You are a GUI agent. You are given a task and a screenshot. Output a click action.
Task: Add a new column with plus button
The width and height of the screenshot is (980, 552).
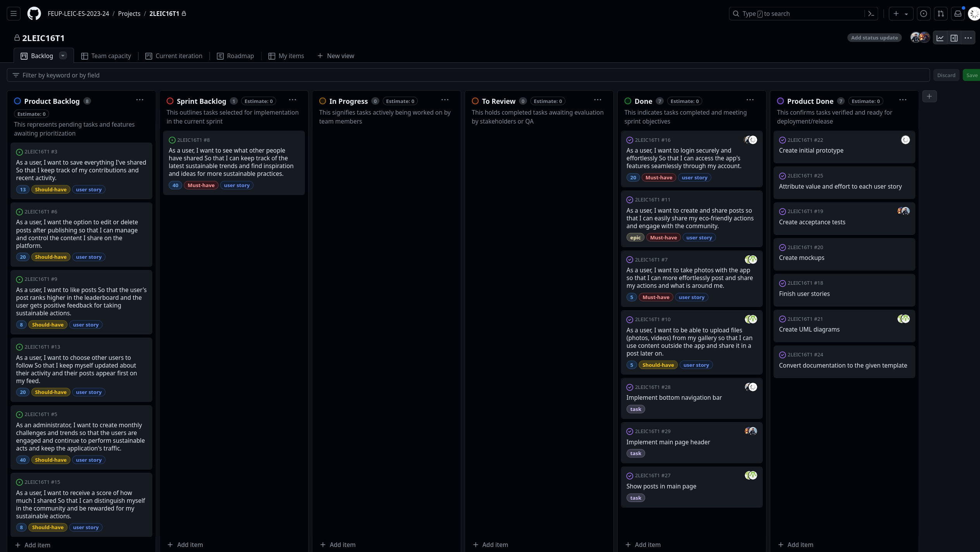pos(929,96)
